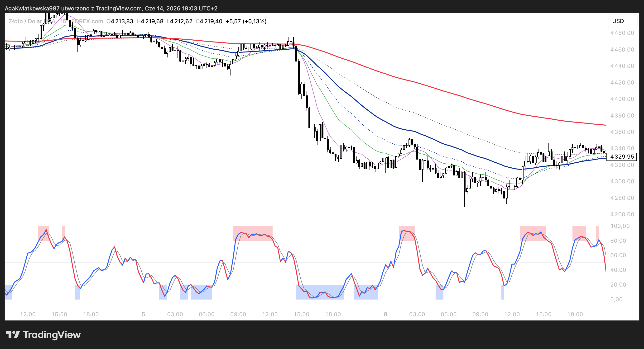The image size is (644, 349).
Task: Click the 4 400,00 price axis label
Action: 622,99
